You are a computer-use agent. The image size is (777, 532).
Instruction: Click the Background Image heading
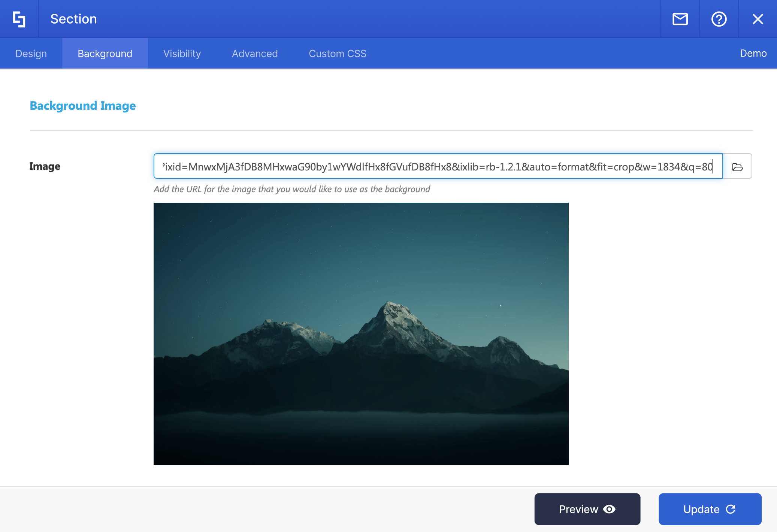83,106
